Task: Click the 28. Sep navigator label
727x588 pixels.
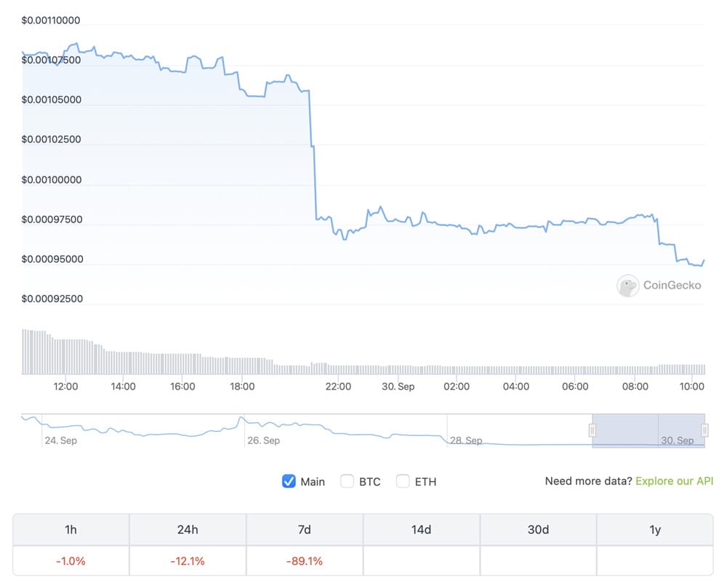Action: [x=465, y=440]
